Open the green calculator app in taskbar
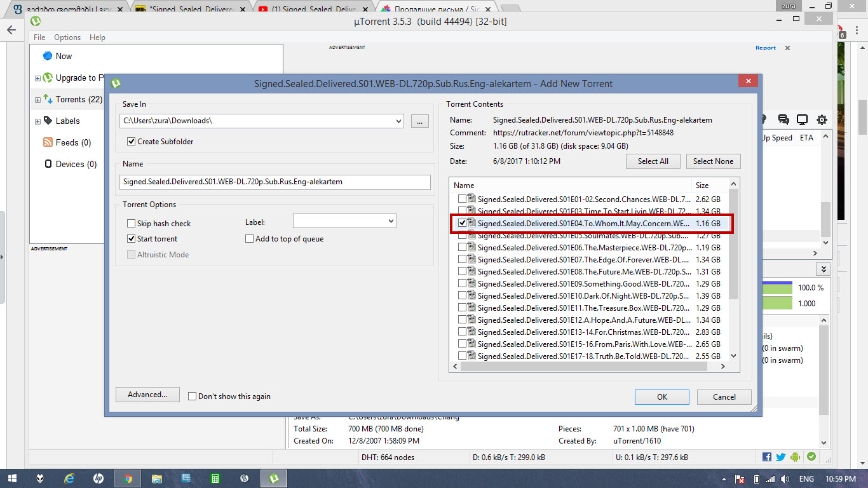The height and width of the screenshot is (488, 868). pos(215,478)
